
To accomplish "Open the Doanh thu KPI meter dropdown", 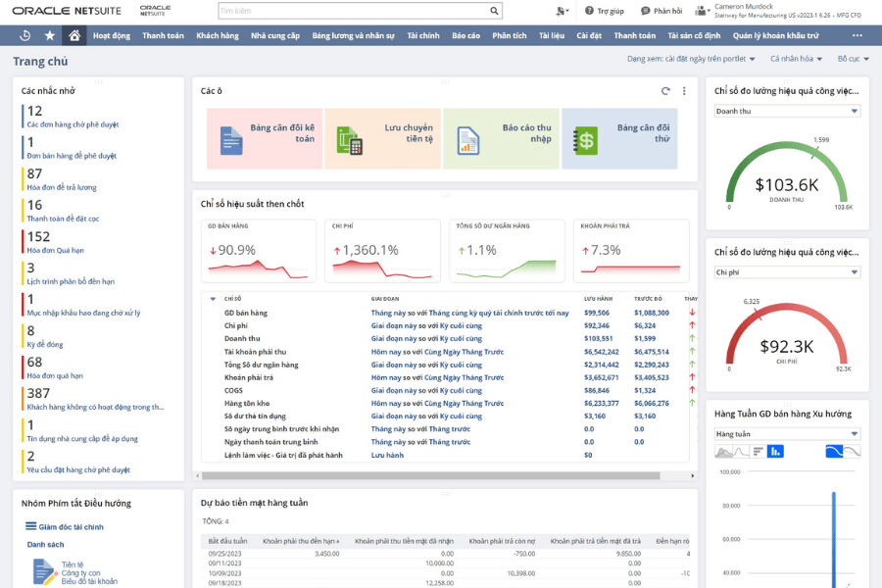I will [x=787, y=111].
